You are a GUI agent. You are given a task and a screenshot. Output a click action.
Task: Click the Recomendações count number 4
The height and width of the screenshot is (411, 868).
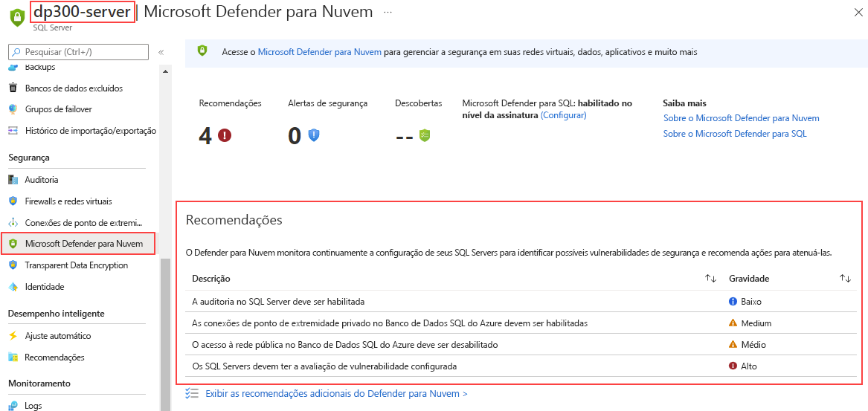[x=205, y=135]
